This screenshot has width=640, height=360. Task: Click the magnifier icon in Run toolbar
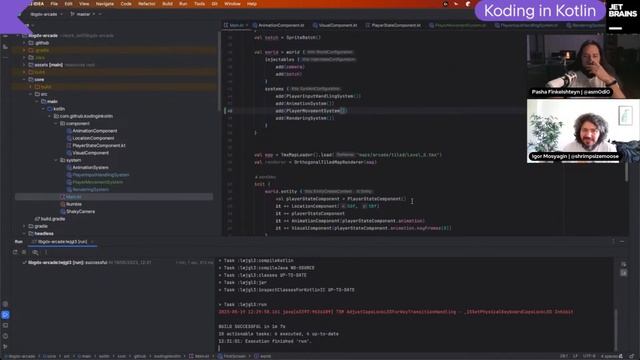[35, 252]
